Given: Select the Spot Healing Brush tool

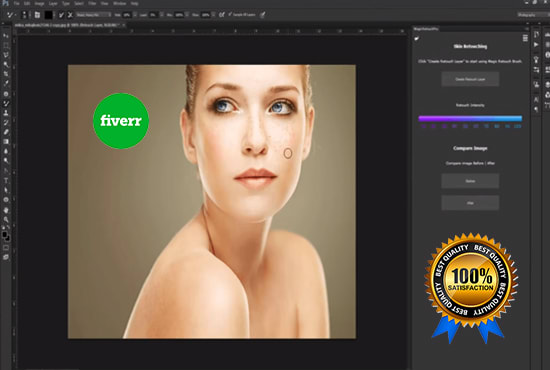Looking at the screenshot, I should [6, 94].
